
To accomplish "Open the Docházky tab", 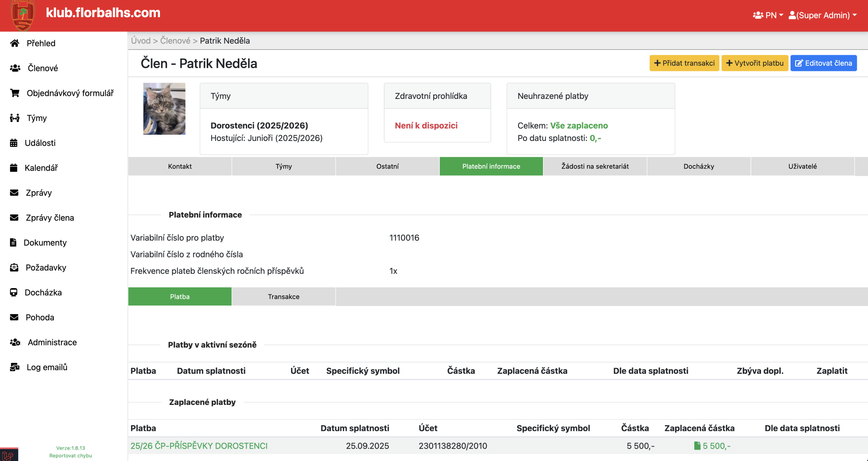I will (x=699, y=166).
